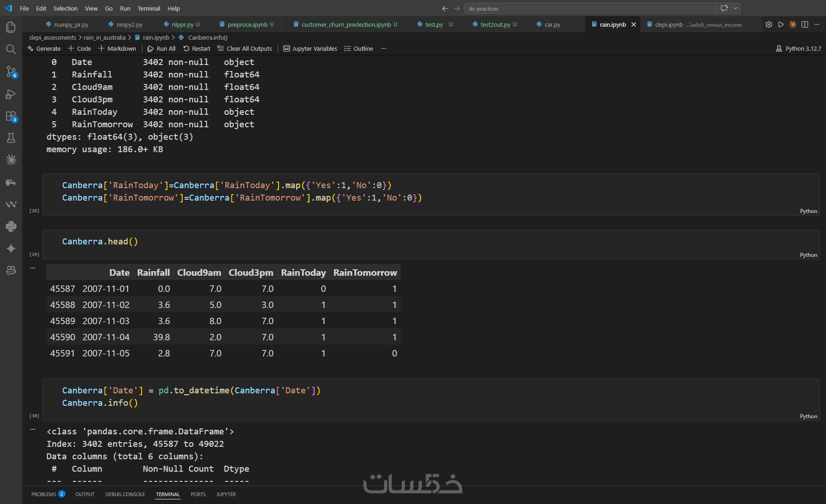Close the rain.ipynb tab
This screenshot has width=826, height=504.
pyautogui.click(x=634, y=24)
